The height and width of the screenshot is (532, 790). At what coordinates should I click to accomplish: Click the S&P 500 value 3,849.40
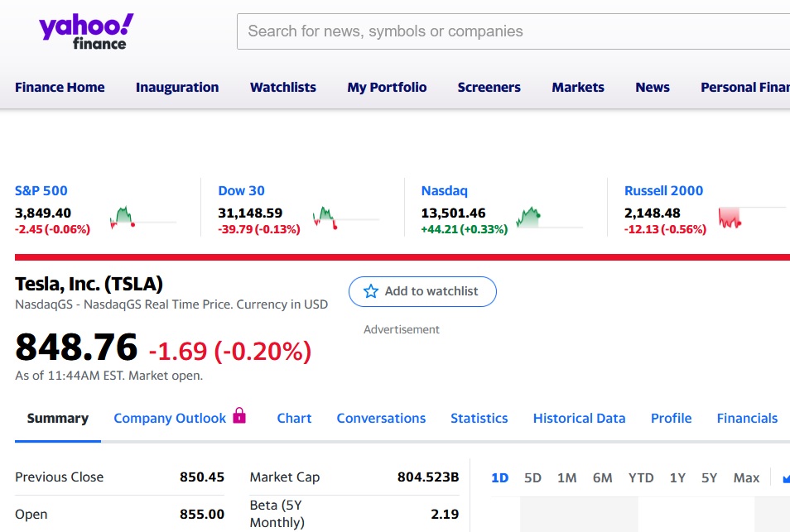43,213
